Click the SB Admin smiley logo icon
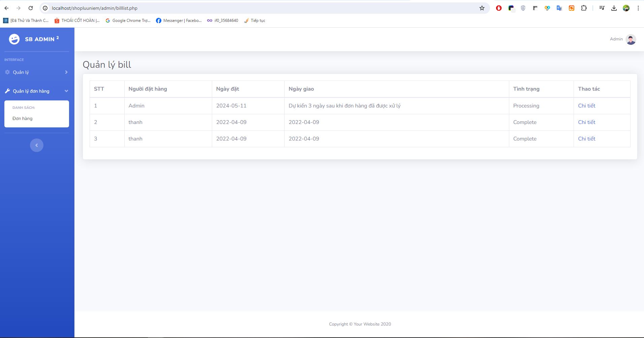The image size is (644, 338). pos(14,39)
